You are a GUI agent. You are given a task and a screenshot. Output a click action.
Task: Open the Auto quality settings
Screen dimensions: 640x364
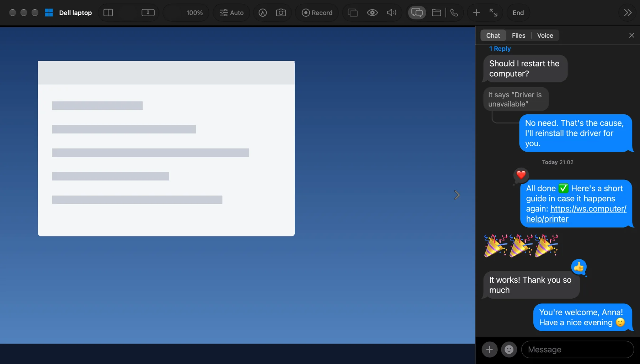click(x=231, y=13)
